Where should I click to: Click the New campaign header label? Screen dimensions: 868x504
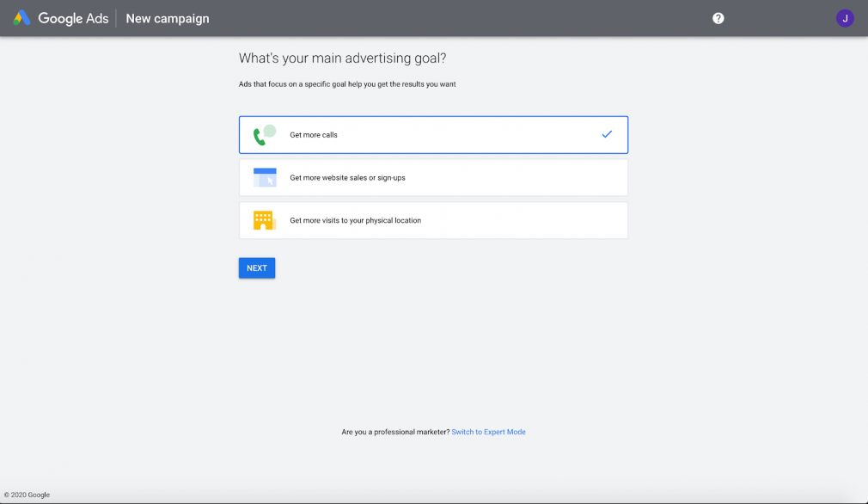click(168, 18)
